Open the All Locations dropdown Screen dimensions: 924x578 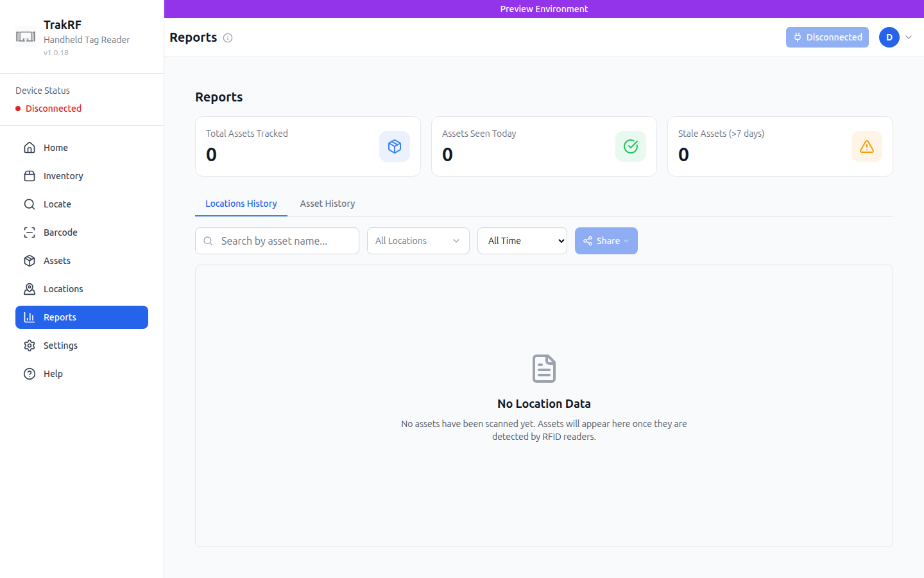(418, 240)
